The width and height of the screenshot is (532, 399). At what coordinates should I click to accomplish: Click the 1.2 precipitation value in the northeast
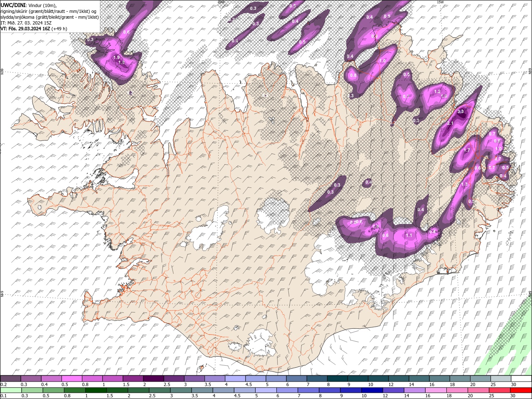(437, 91)
